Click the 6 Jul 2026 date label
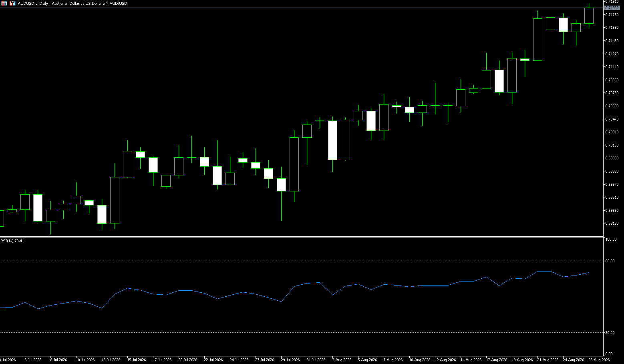 coord(33,360)
